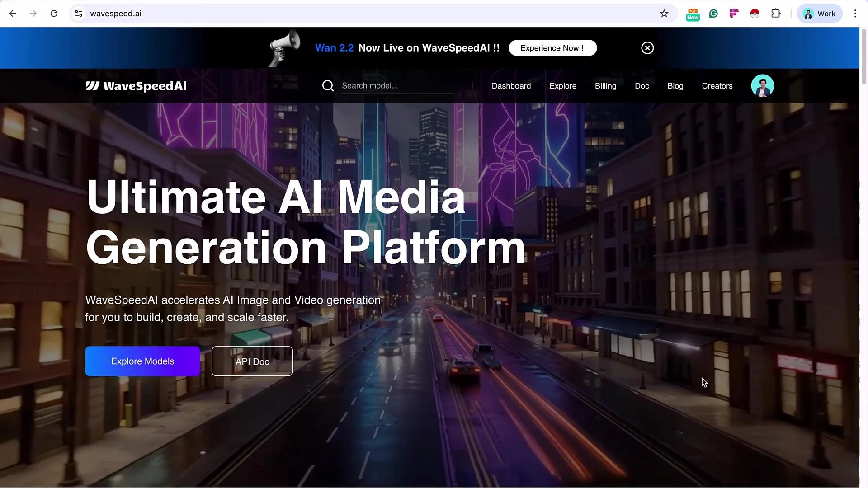The width and height of the screenshot is (868, 488).
Task: Open Chrome three-dot menu
Action: pyautogui.click(x=855, y=14)
